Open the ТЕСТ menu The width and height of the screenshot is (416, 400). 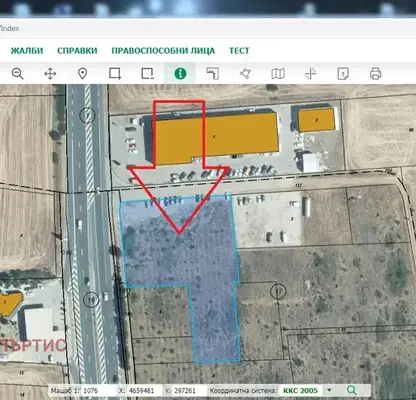239,51
